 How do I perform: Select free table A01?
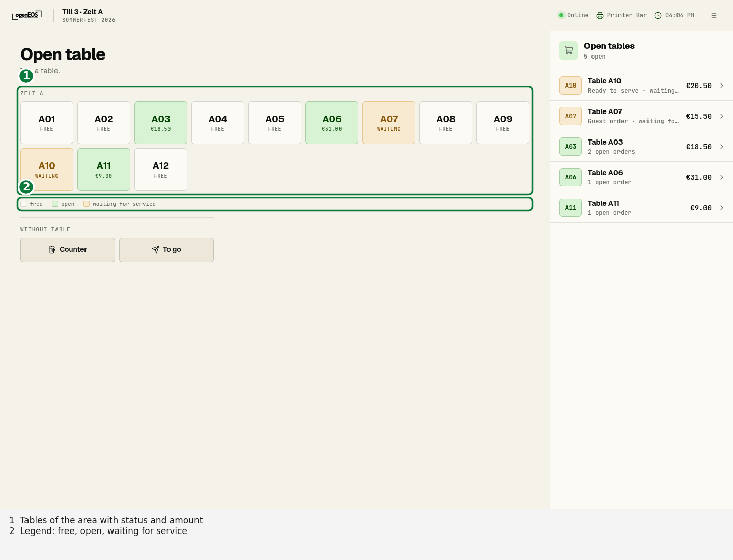47,123
